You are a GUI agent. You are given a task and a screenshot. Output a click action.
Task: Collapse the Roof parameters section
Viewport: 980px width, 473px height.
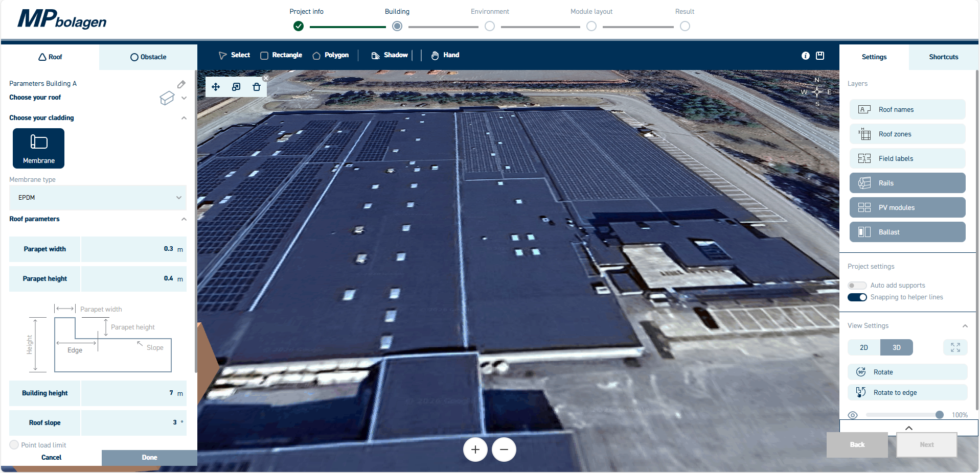184,219
